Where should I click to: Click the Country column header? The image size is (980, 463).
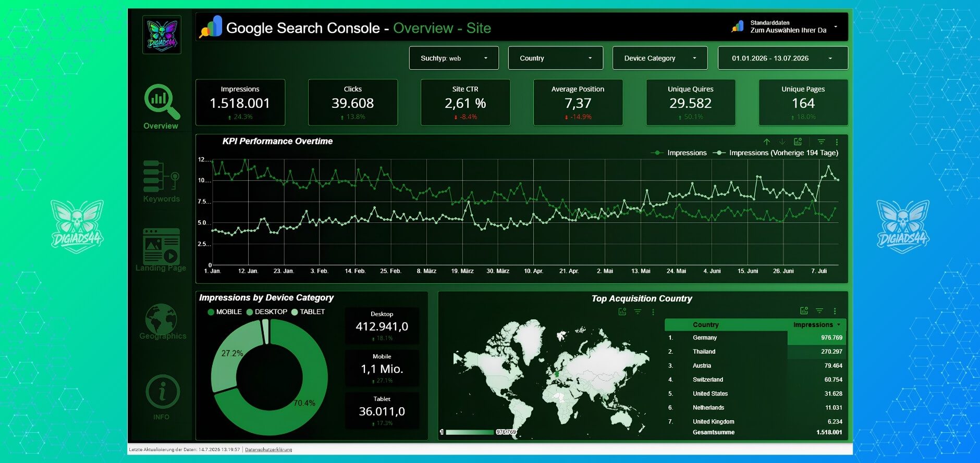[x=705, y=324]
